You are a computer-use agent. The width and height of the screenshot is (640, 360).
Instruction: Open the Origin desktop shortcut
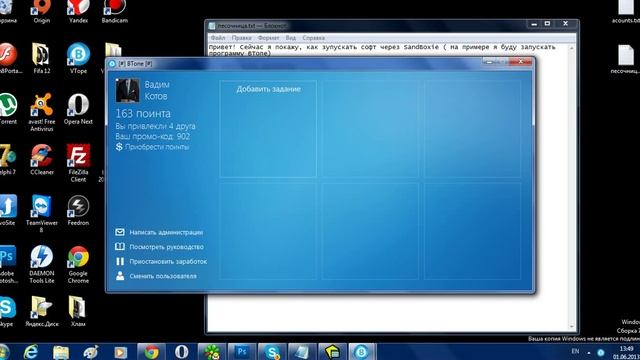click(x=41, y=11)
